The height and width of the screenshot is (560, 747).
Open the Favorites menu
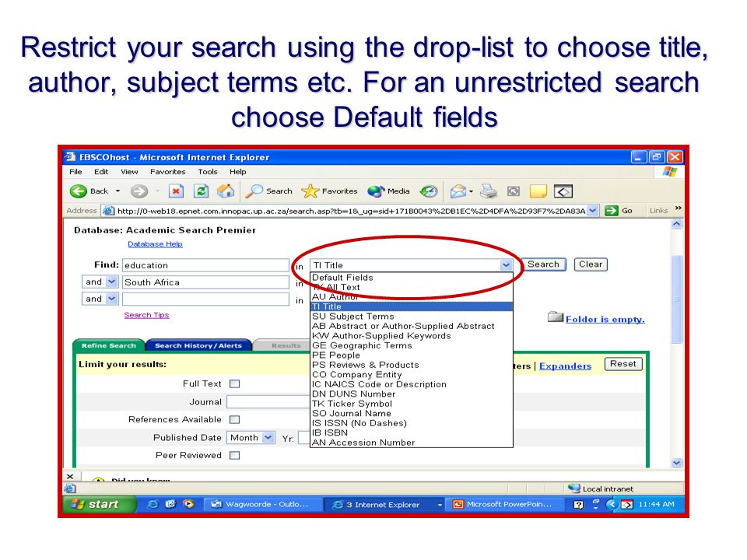(x=168, y=172)
